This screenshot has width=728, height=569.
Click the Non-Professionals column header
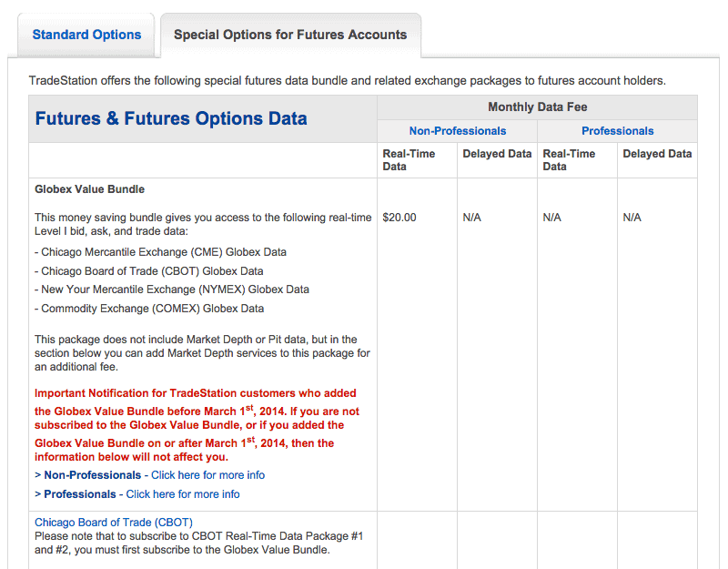pyautogui.click(x=458, y=131)
